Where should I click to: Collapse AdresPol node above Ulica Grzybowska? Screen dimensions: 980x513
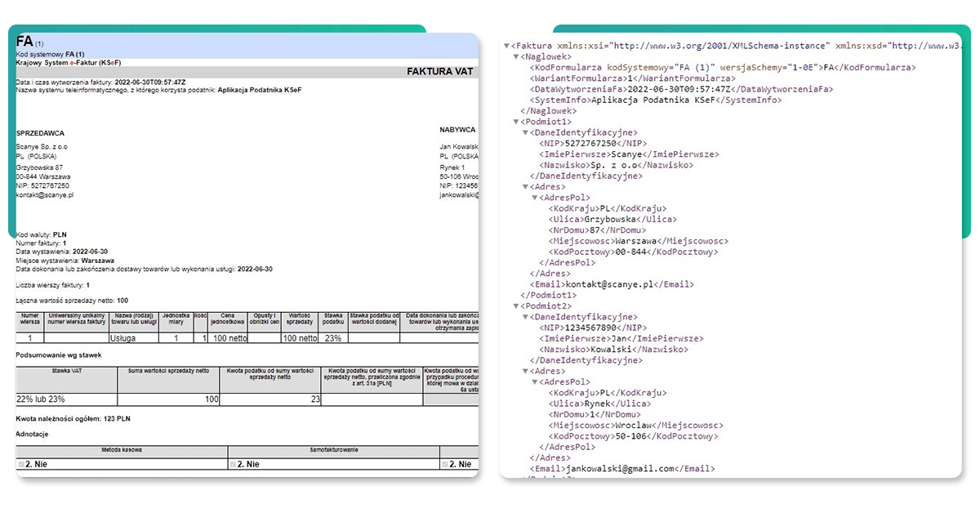point(534,198)
